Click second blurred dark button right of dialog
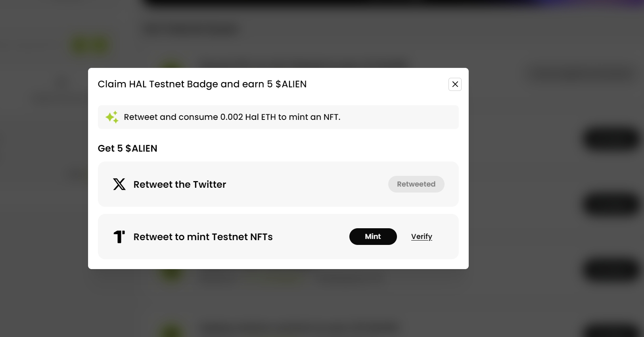The width and height of the screenshot is (644, 337). coord(612,204)
